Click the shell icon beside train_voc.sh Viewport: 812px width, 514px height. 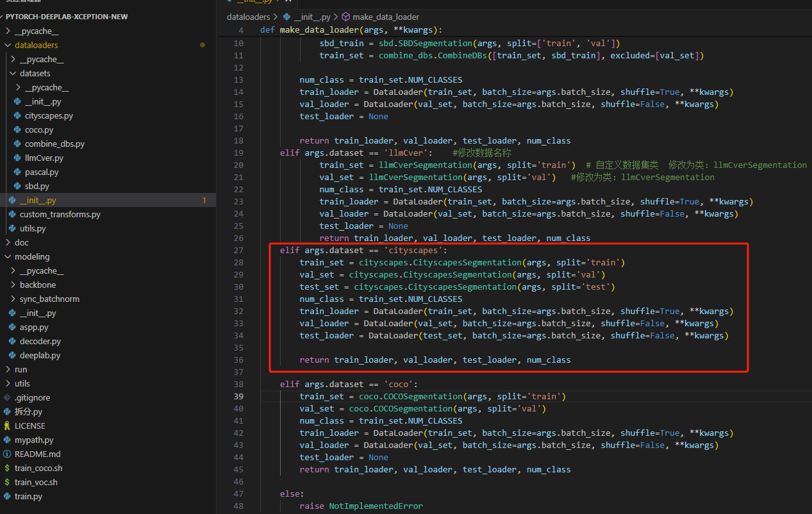click(x=8, y=483)
